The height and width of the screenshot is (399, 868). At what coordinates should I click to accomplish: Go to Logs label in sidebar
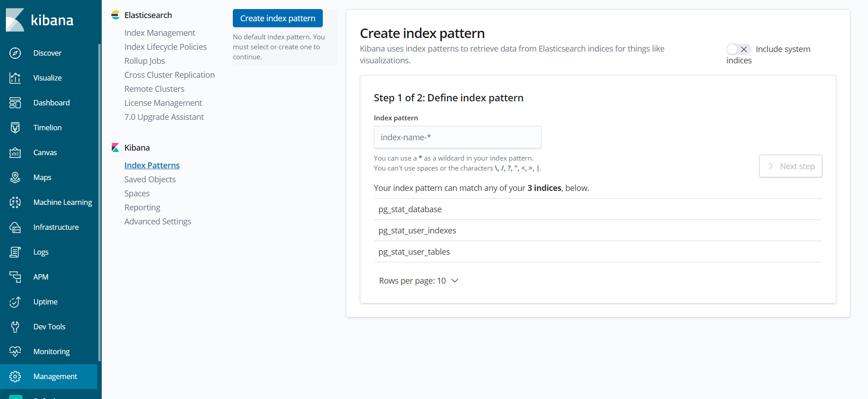coord(41,252)
